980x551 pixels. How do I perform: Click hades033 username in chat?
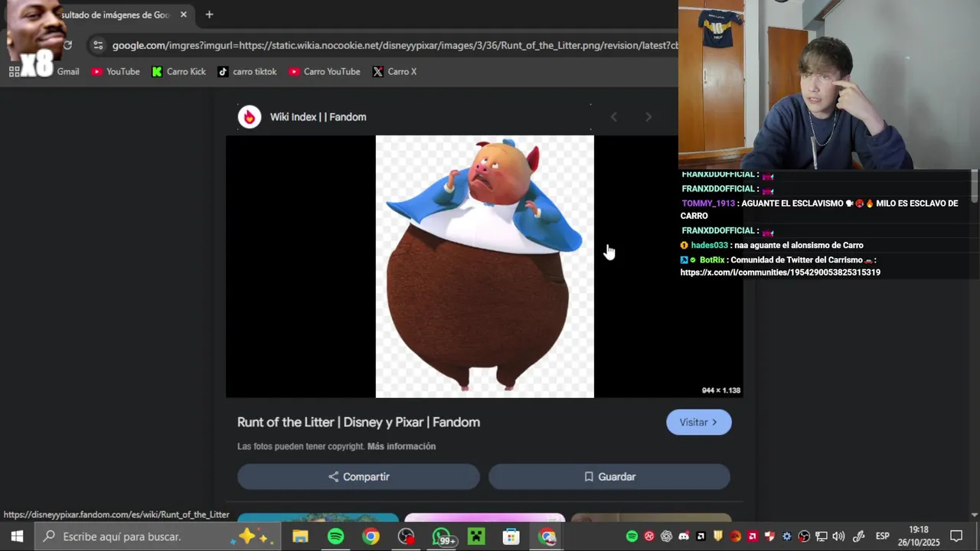tap(709, 246)
